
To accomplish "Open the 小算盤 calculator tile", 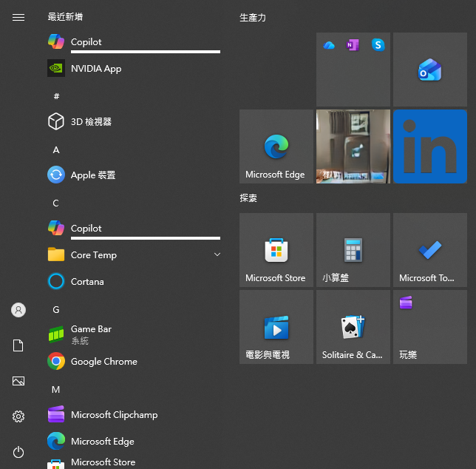I will tap(353, 250).
